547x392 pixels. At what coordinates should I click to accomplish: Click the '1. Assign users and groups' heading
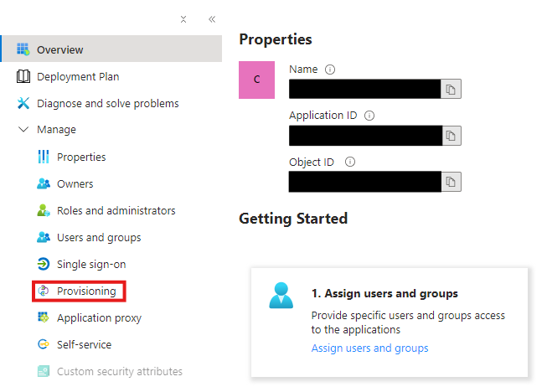(x=384, y=293)
